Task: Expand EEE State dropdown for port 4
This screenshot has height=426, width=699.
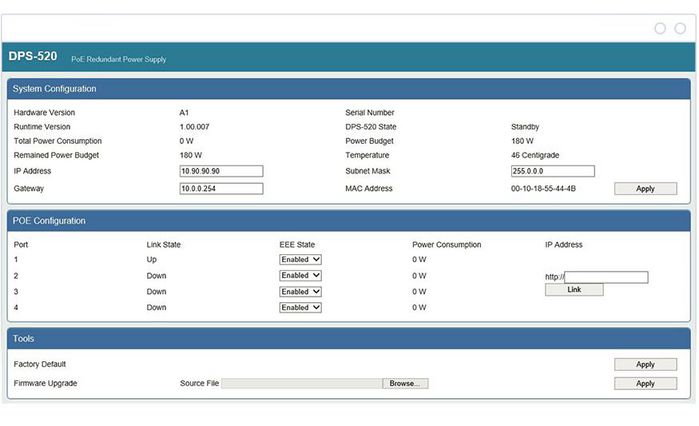Action: [300, 307]
